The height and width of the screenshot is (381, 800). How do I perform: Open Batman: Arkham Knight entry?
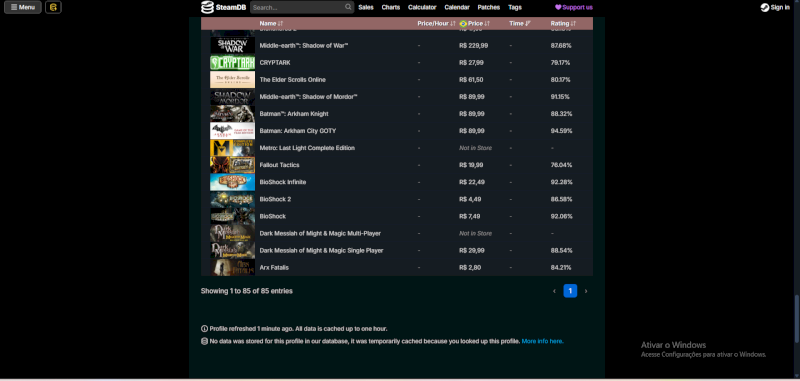pyautogui.click(x=294, y=114)
